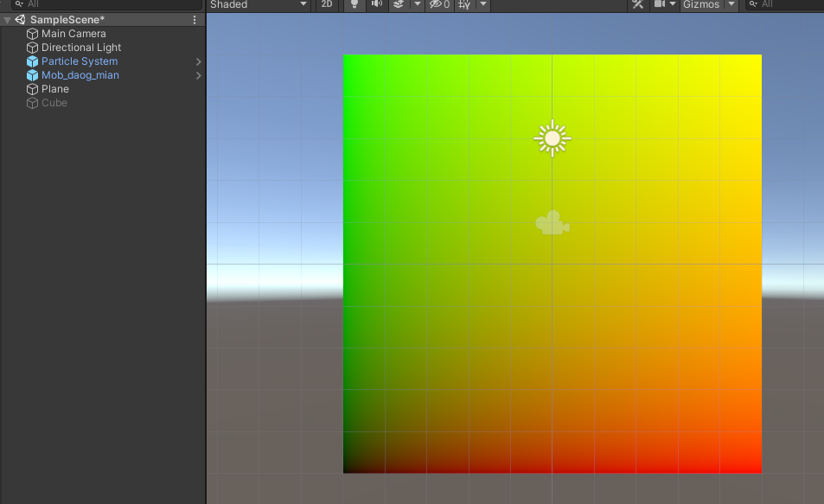
Task: Open the SampleScene options menu (three dots)
Action: point(195,18)
